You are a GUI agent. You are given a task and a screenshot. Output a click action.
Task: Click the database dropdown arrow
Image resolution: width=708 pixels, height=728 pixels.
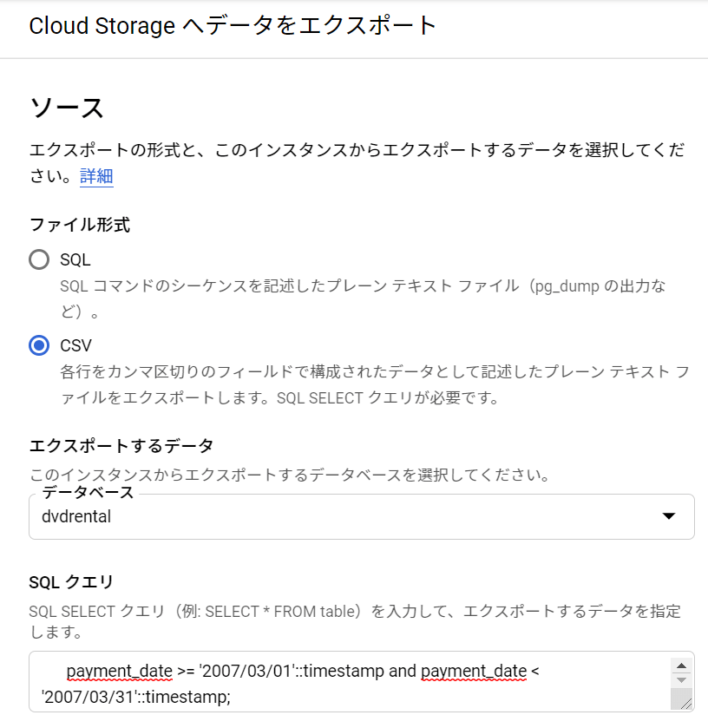point(669,516)
